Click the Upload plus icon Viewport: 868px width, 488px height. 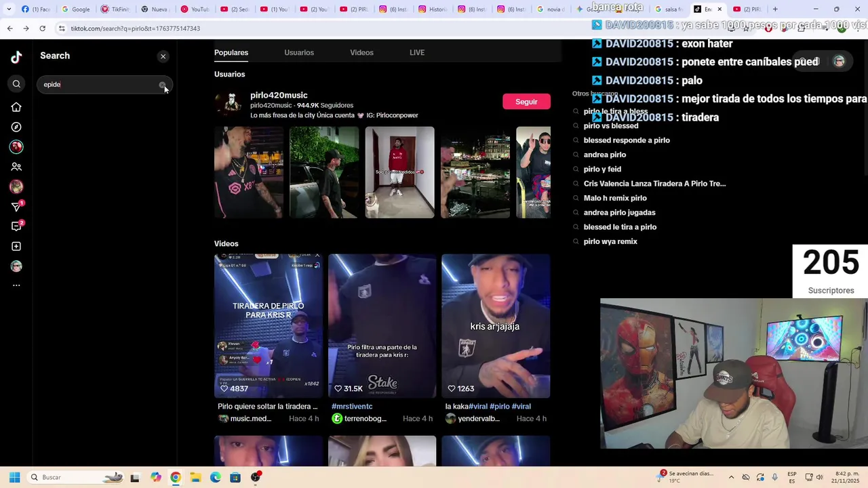point(16,247)
